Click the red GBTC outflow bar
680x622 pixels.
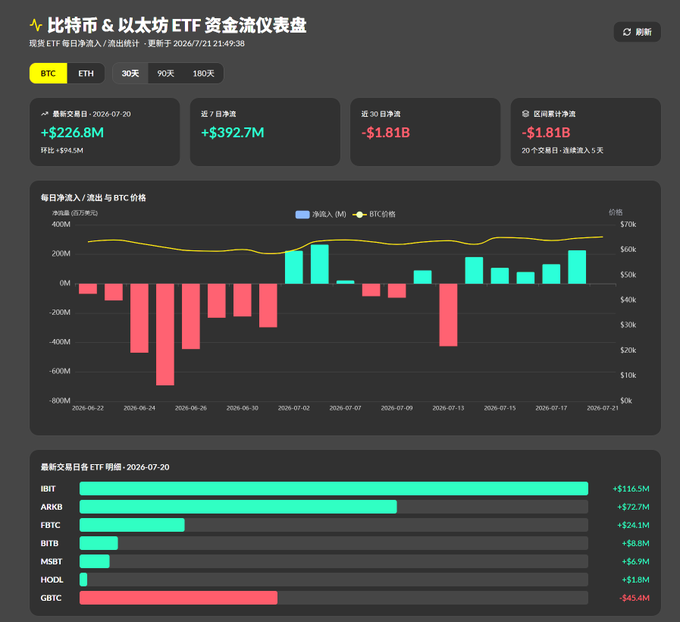pyautogui.click(x=179, y=598)
